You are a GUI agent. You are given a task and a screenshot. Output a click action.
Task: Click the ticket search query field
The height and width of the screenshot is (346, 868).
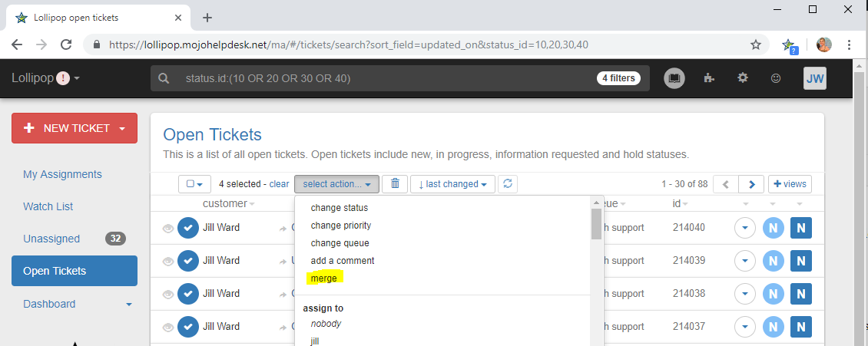(x=384, y=78)
